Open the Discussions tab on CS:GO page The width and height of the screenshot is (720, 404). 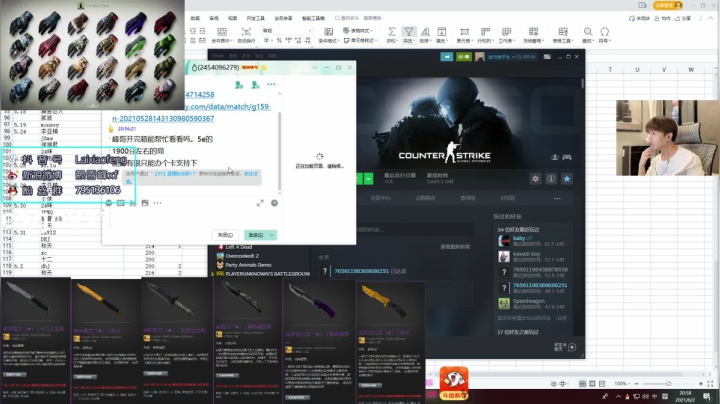(x=507, y=198)
